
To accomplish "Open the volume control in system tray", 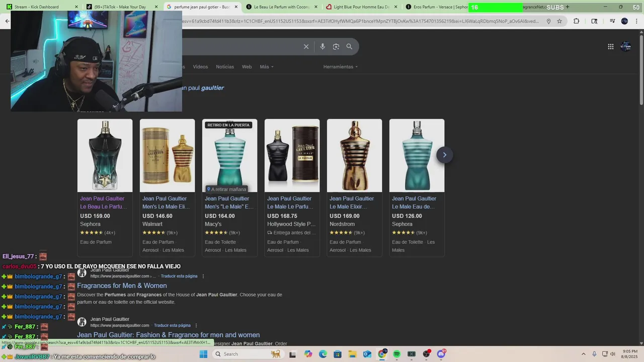I will [x=612, y=354].
